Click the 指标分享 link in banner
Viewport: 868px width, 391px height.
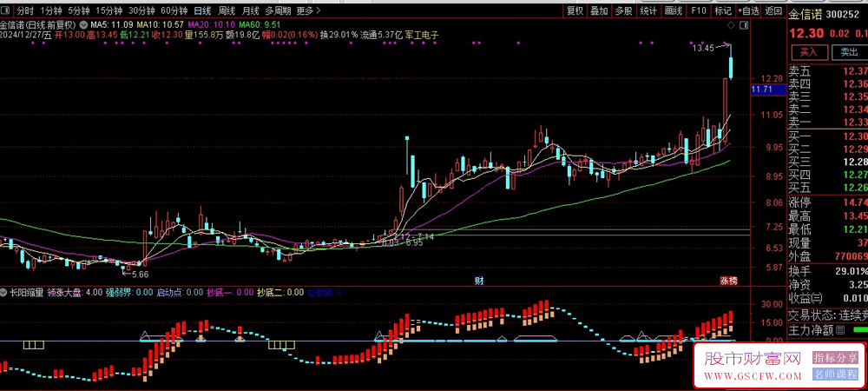point(835,358)
